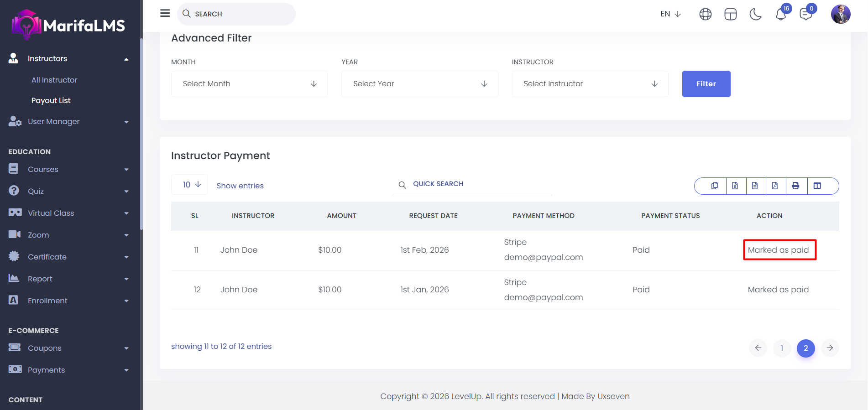Open All Instructor in sidebar

click(54, 80)
